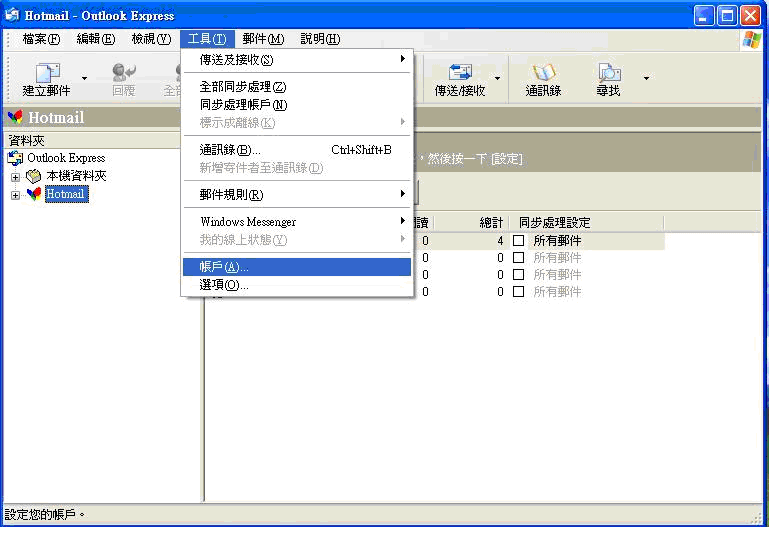Select Outlook Express root folder icon
The width and height of the screenshot is (769, 533).
point(15,158)
